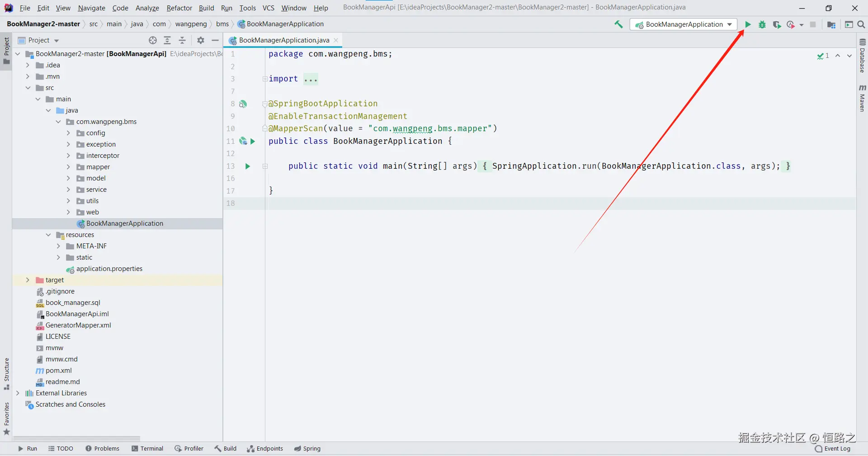Click run gutter icon on line 13

click(248, 166)
